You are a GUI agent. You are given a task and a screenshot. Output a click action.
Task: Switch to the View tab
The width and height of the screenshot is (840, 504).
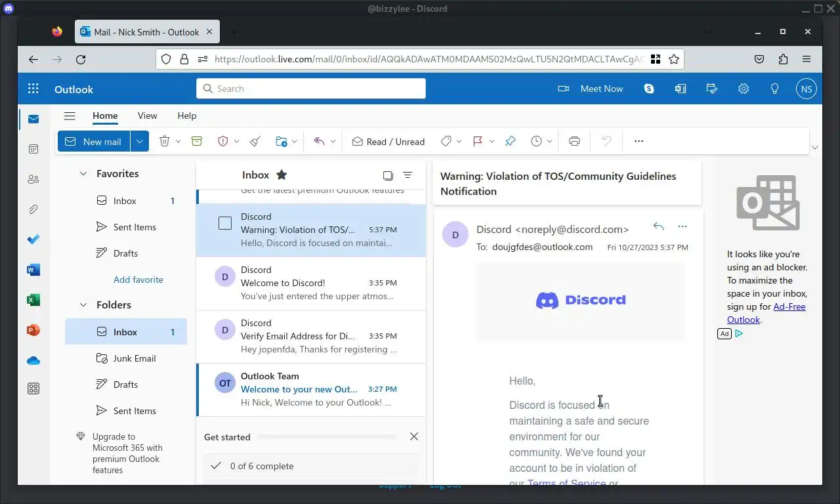coord(147,115)
